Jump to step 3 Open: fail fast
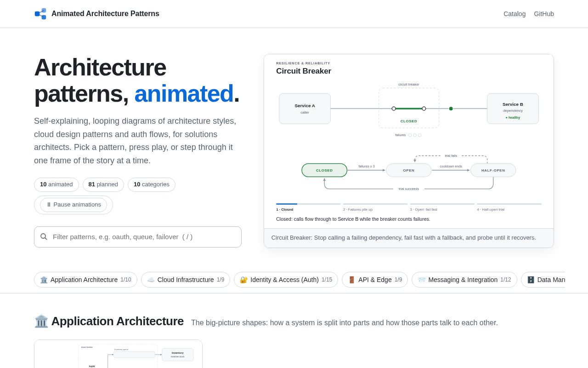Image resolution: width=588 pixels, height=368 pixels. coord(442,207)
